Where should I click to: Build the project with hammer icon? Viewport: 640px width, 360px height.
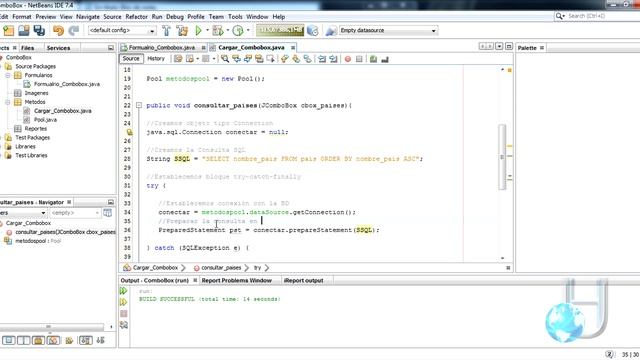pos(167,30)
